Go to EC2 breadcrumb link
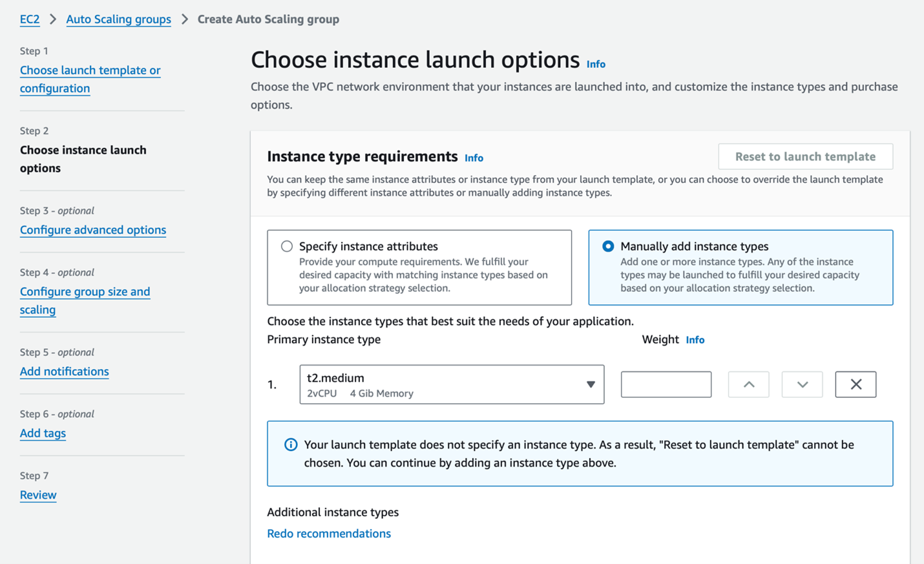This screenshot has height=564, width=924. coord(30,19)
